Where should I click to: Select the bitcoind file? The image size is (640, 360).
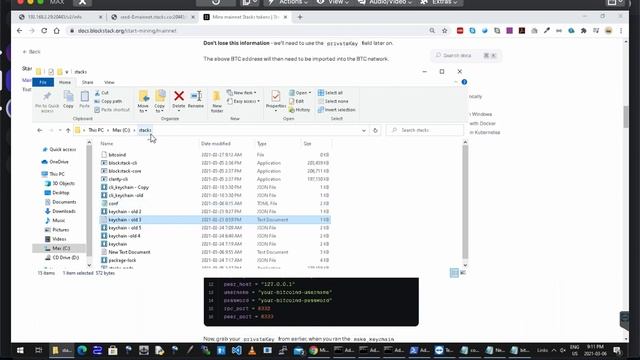(x=215, y=155)
